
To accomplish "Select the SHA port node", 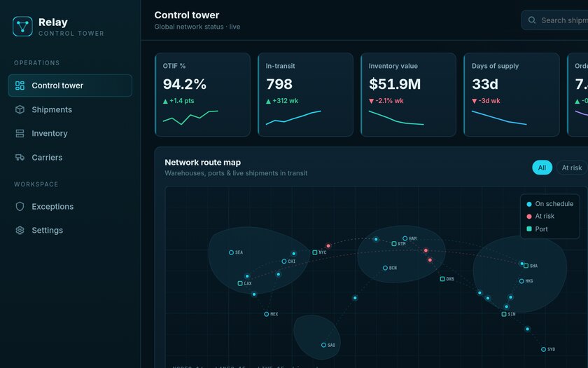I will [x=526, y=266].
